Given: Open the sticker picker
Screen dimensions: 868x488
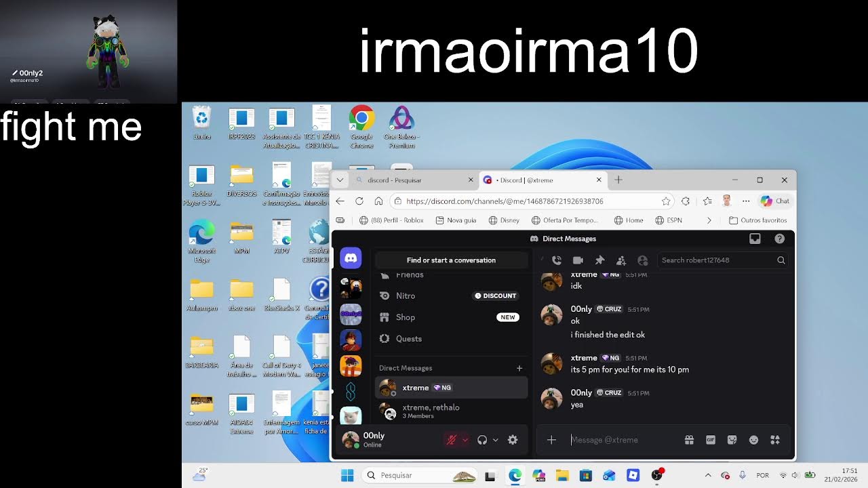Looking at the screenshot, I should 732,440.
